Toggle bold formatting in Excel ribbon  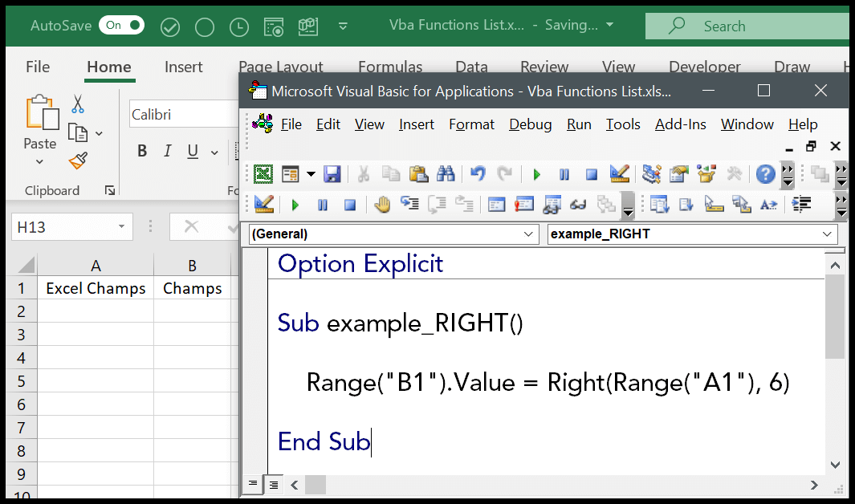[x=142, y=150]
